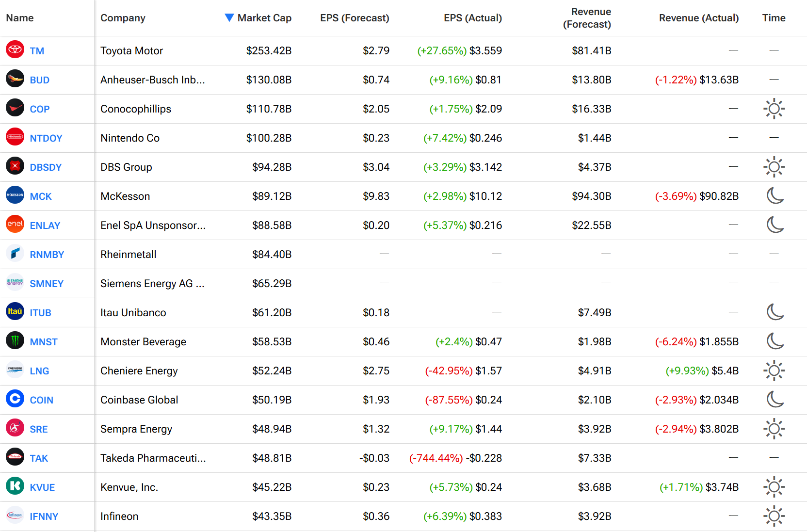Image resolution: width=807 pixels, height=532 pixels.
Task: Open the COP ticker link
Action: (x=40, y=109)
